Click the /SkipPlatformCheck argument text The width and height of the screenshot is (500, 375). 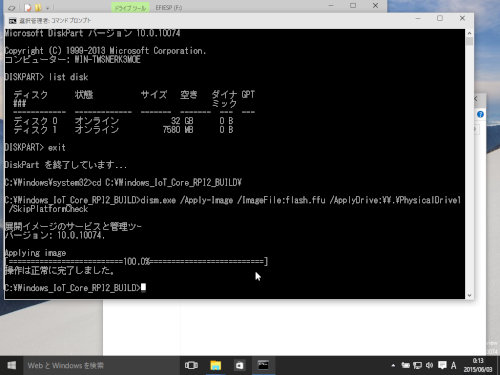point(49,209)
